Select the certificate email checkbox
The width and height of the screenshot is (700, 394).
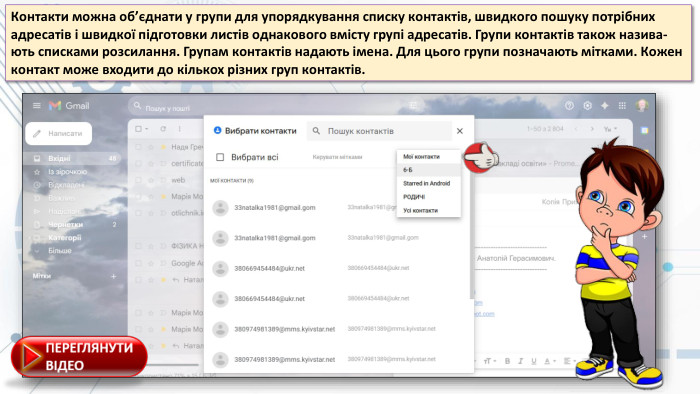138,164
